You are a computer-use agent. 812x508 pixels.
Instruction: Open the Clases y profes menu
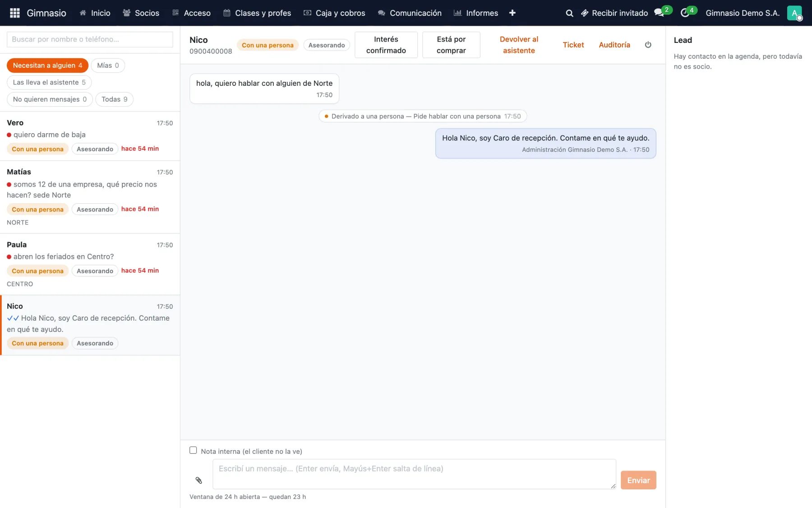[257, 13]
